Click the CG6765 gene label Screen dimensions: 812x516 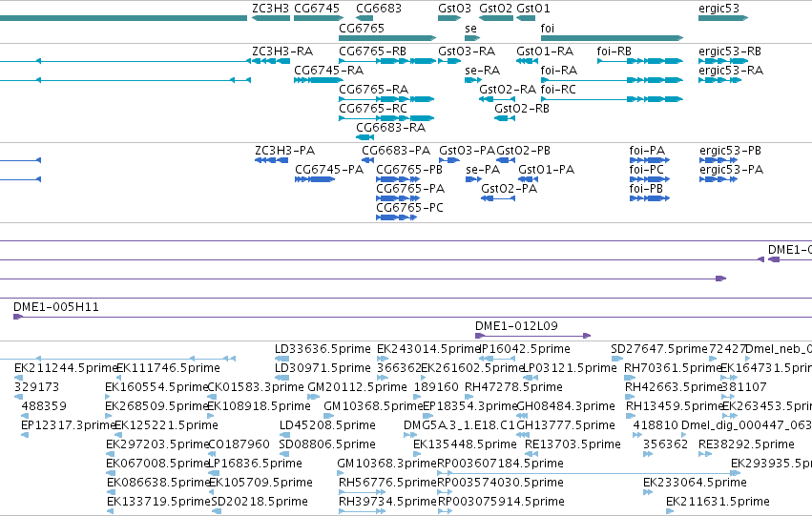(x=362, y=28)
